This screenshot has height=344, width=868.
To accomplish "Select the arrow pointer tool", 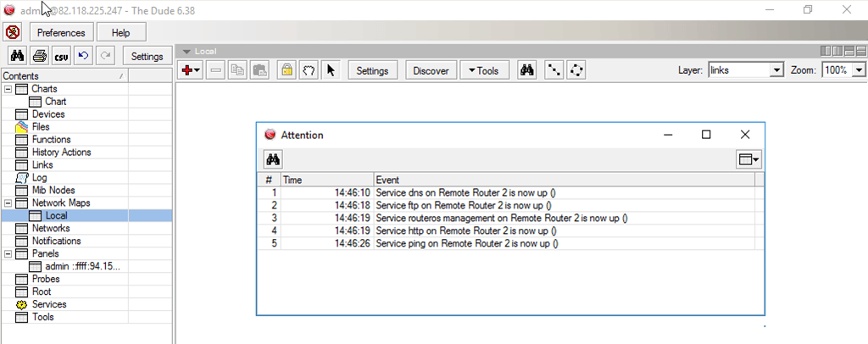I will click(331, 71).
